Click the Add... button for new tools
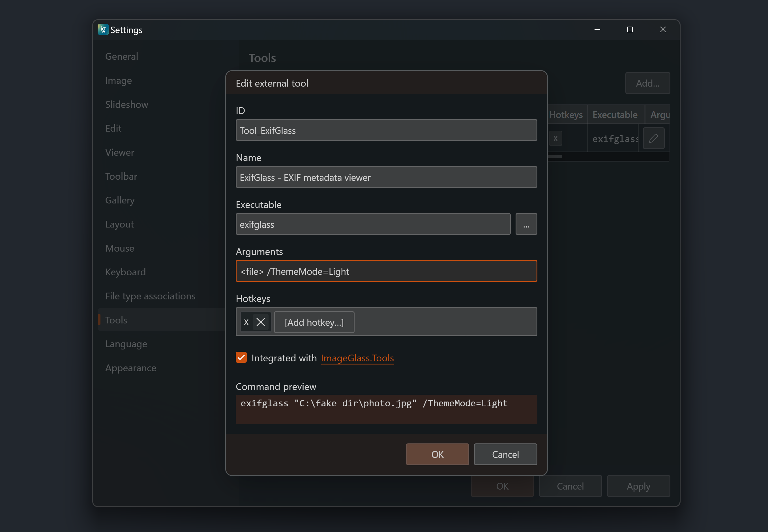The width and height of the screenshot is (768, 532). pos(647,83)
